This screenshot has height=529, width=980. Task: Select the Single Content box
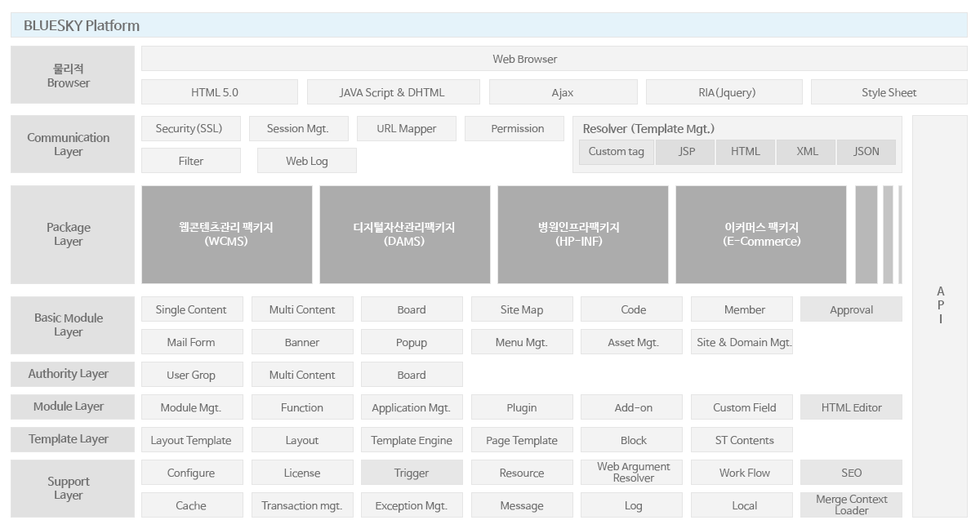pos(192,309)
